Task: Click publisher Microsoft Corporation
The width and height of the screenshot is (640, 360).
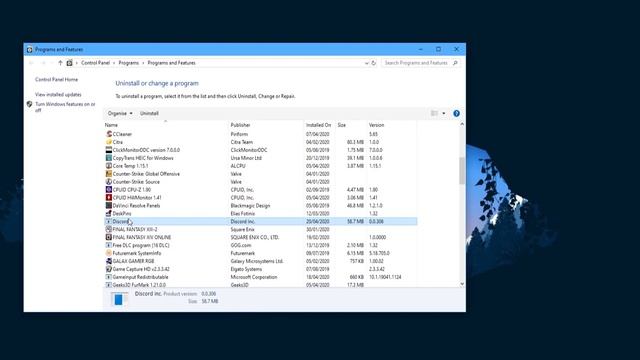Action: (x=253, y=277)
